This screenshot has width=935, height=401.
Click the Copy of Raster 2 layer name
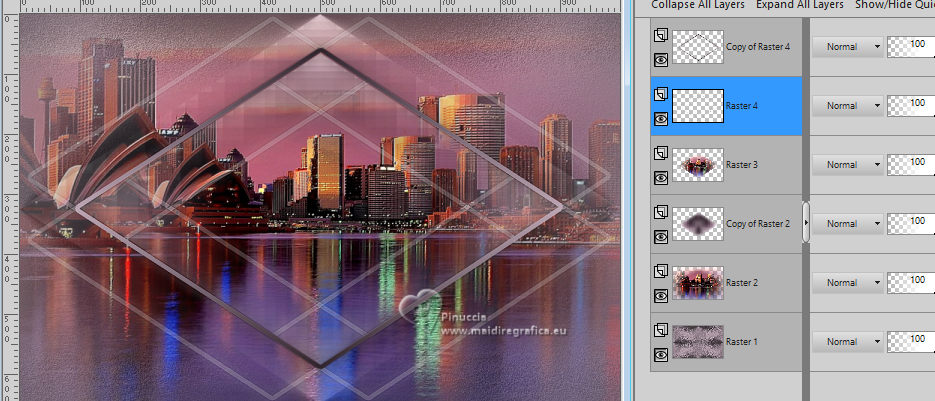758,224
